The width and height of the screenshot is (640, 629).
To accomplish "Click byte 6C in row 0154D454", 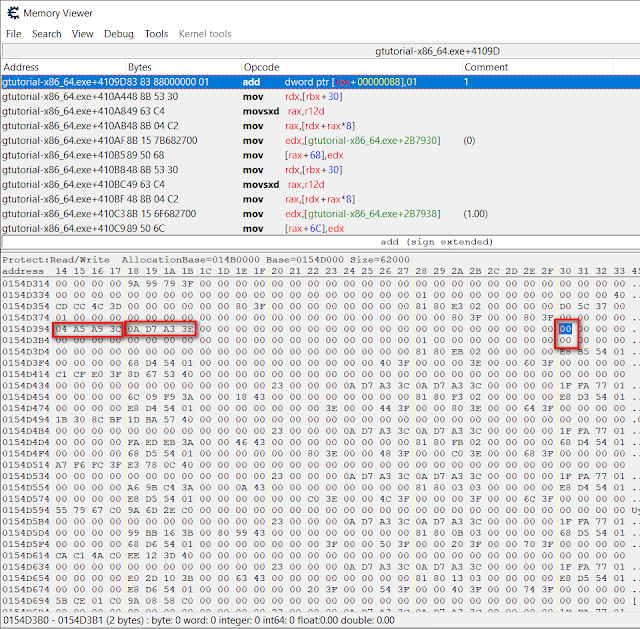I will (133, 397).
